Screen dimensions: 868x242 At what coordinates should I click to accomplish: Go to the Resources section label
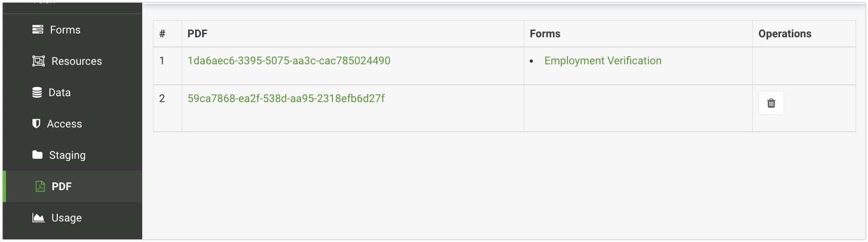77,62
